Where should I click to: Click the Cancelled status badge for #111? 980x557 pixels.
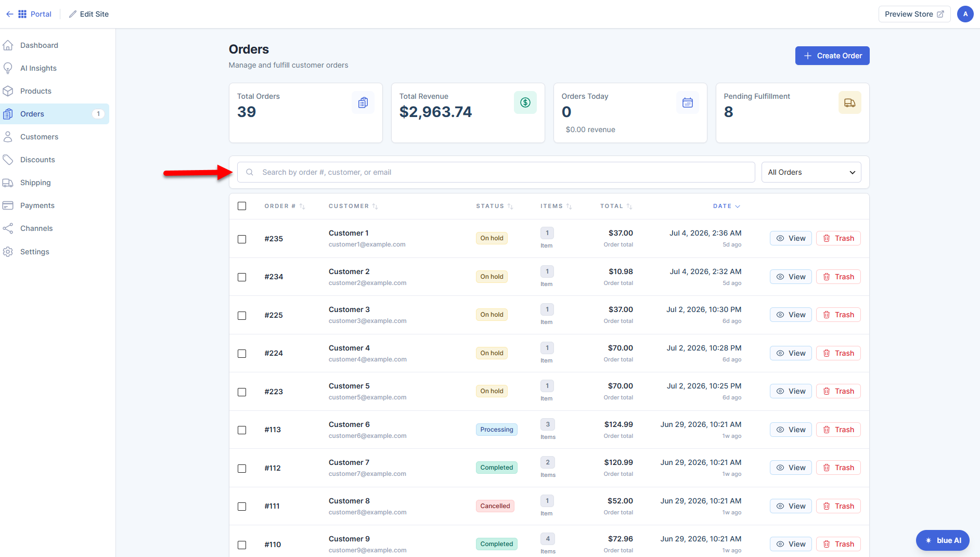[495, 506]
